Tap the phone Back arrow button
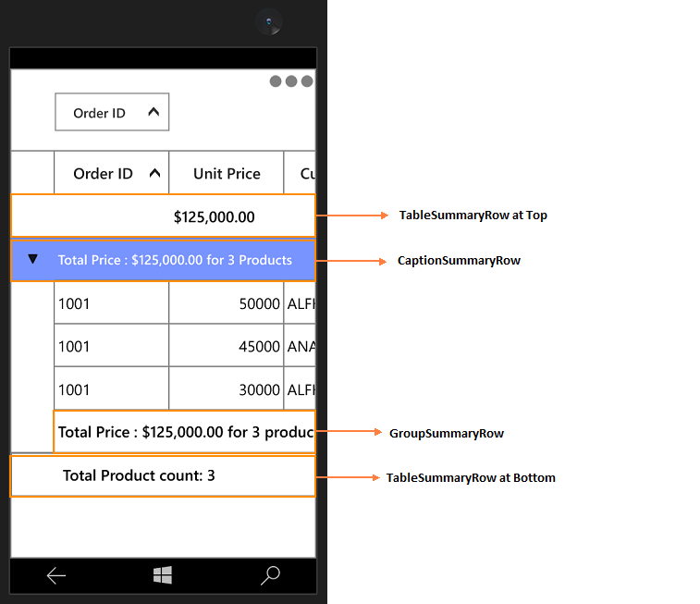The image size is (700, 604). click(56, 575)
